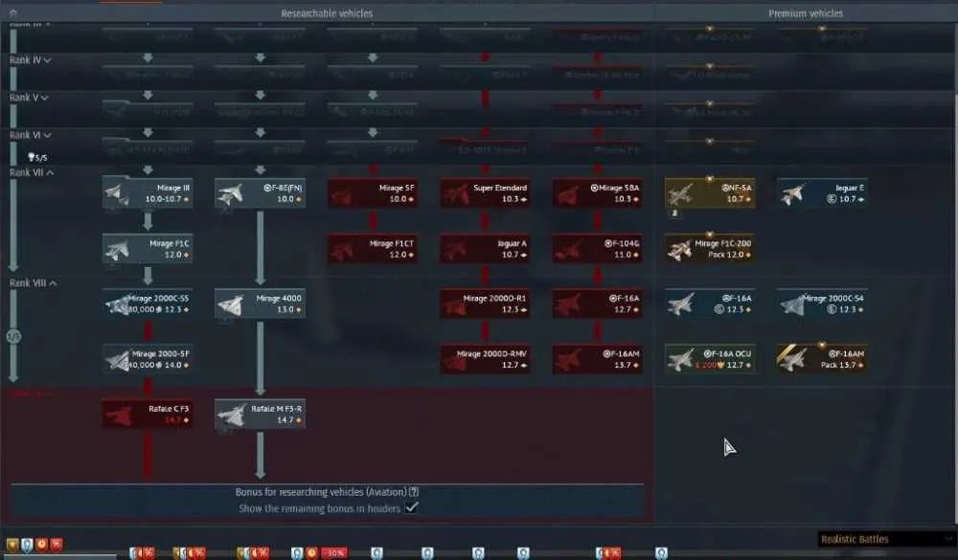Image resolution: width=958 pixels, height=560 pixels.
Task: Choose the Jaguar A vehicle card
Action: point(485,249)
